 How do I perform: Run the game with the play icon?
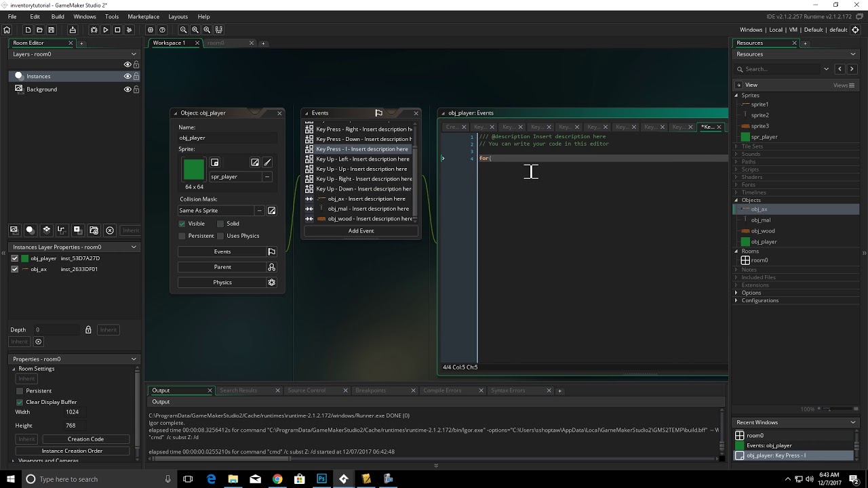(x=106, y=30)
